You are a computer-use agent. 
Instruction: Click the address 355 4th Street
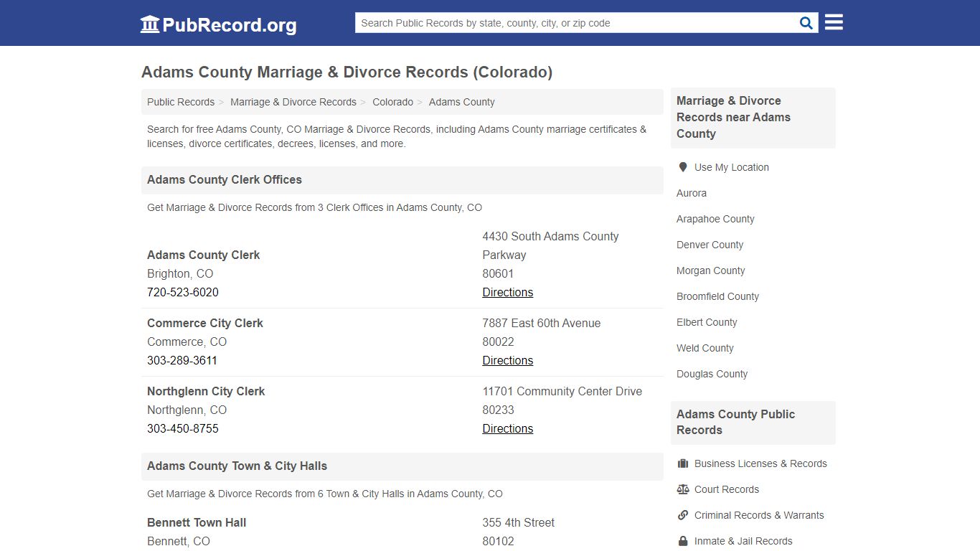click(519, 522)
